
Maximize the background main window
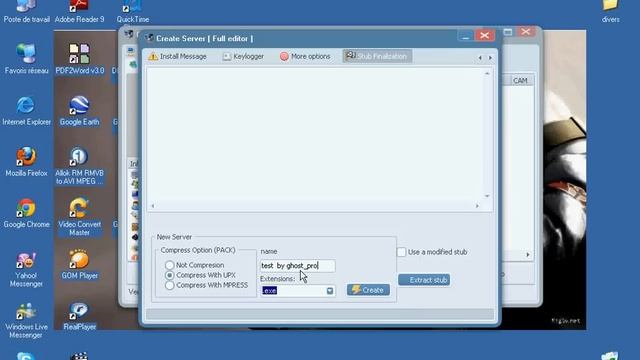click(508, 32)
